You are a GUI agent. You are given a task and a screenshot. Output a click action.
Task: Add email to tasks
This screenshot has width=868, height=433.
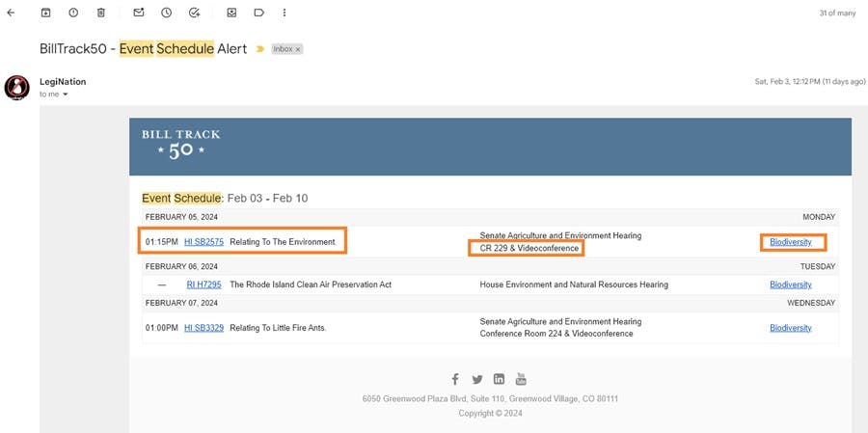194,13
